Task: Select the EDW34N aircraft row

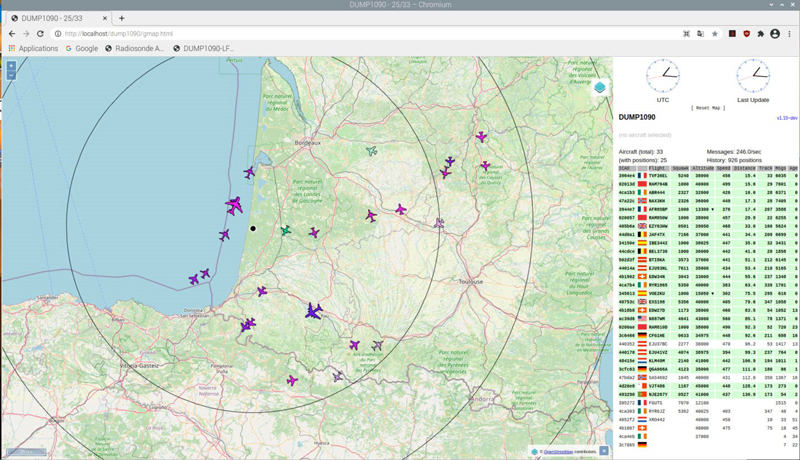Action: [708, 276]
